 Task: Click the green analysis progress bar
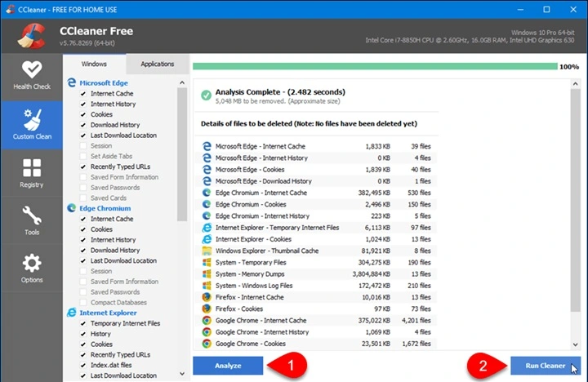coord(375,66)
